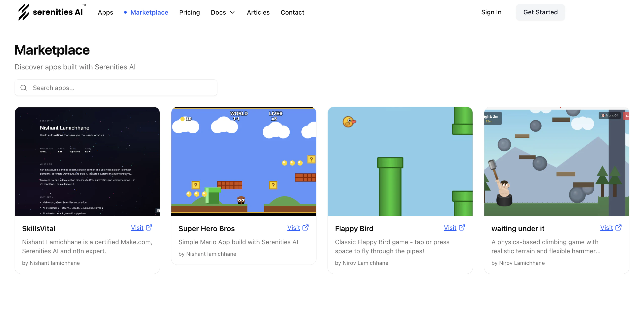The image size is (644, 336).
Task: Click the Sign In link
Action: [x=491, y=12]
